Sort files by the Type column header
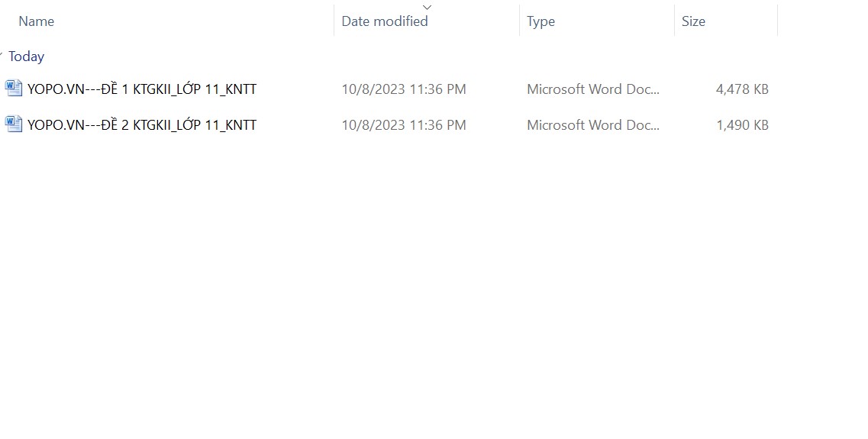The height and width of the screenshot is (439, 868). (540, 21)
